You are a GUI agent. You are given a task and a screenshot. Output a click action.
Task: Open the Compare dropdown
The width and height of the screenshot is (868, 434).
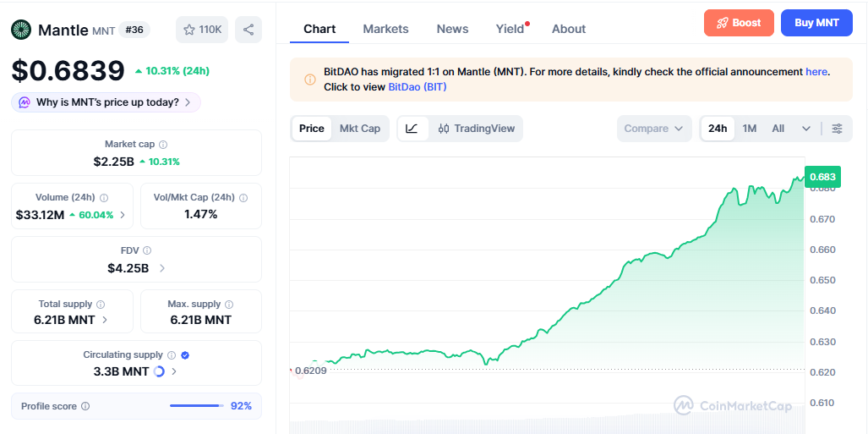pyautogui.click(x=654, y=129)
